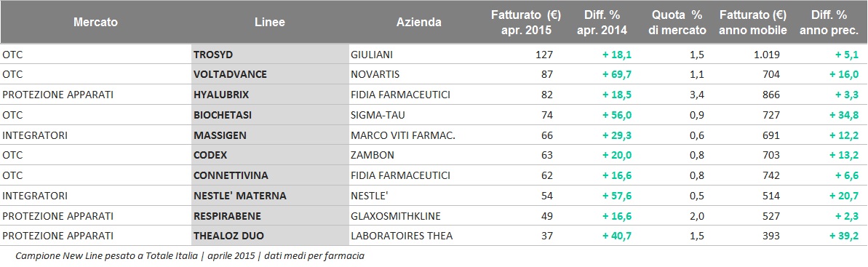
Task: Click the CODEX line cell
Action: pos(270,155)
